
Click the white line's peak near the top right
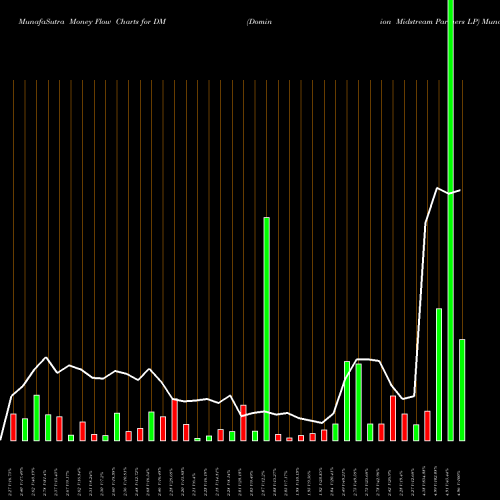[437, 188]
